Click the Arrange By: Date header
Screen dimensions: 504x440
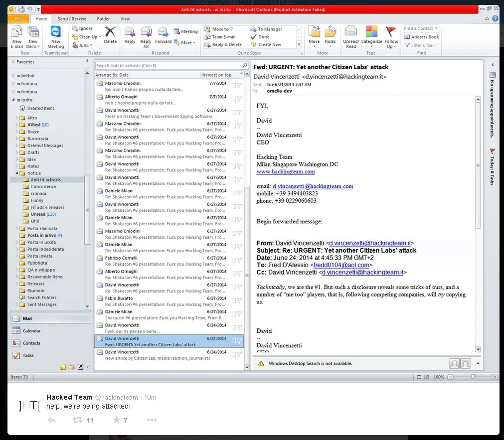pos(112,75)
